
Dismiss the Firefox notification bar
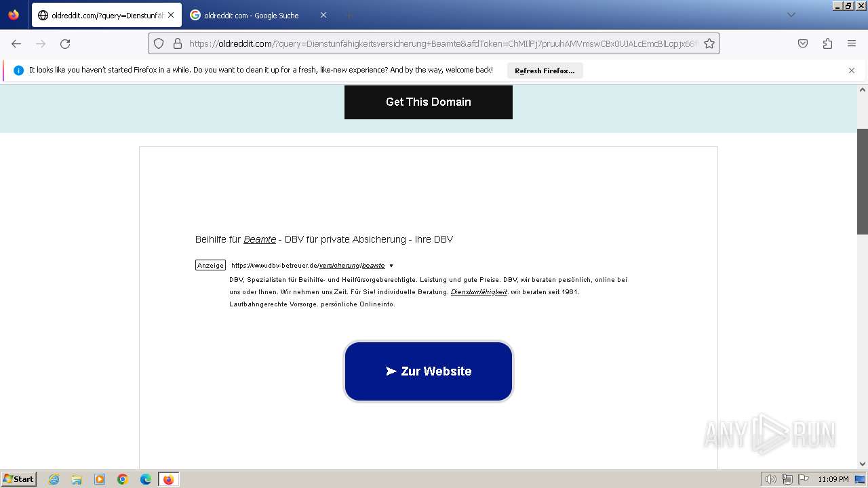[x=852, y=70]
